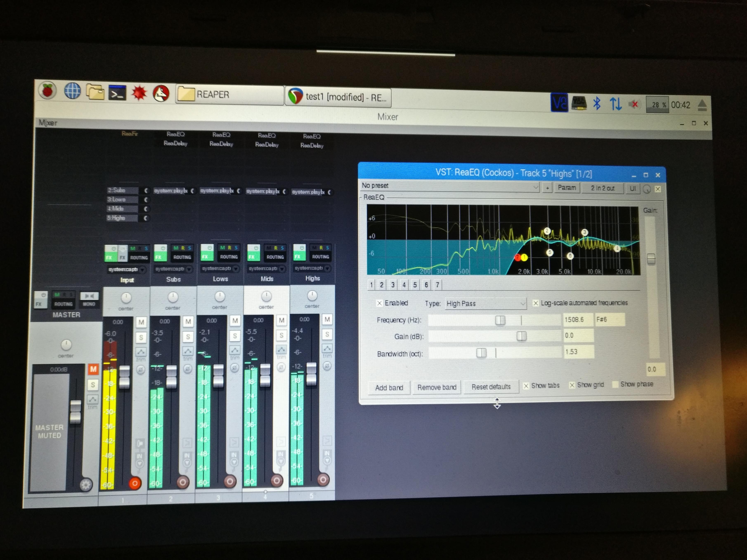The width and height of the screenshot is (747, 560).
Task: Select ReaEQ band tab 7
Action: [x=437, y=285]
